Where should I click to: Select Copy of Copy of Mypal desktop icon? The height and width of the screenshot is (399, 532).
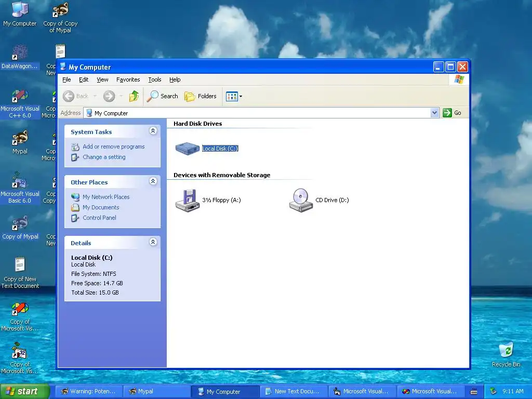(60, 18)
